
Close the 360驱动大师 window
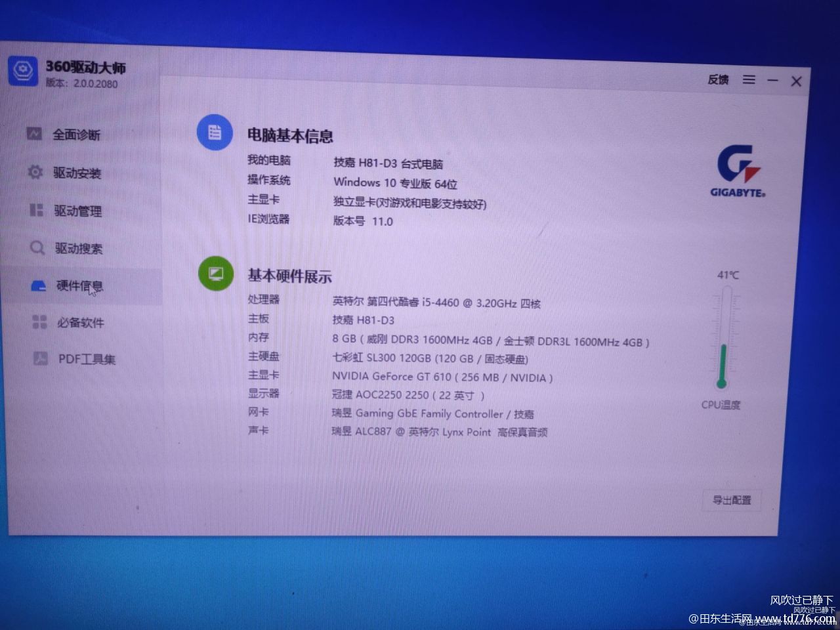tap(796, 81)
